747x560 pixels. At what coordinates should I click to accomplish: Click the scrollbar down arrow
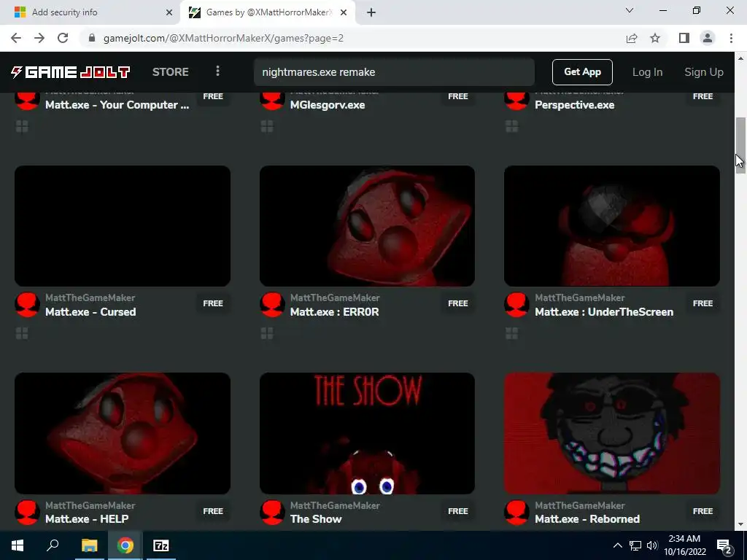pos(740,524)
